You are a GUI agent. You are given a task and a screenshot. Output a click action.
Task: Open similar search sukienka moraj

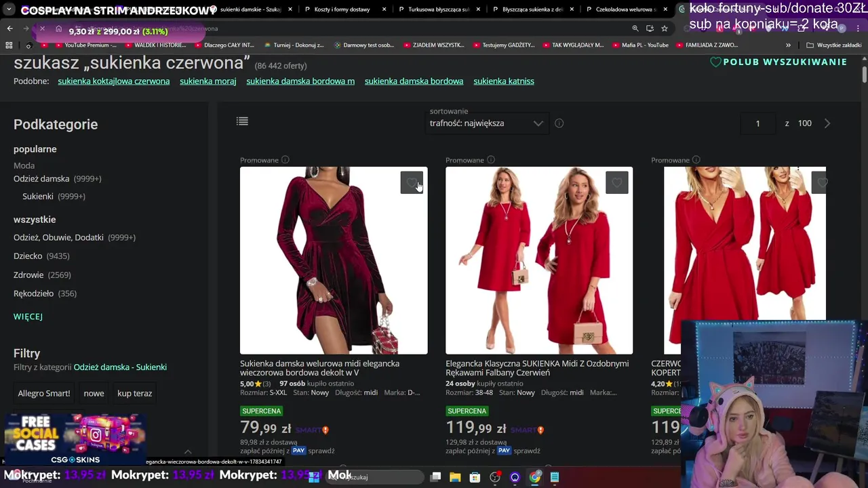(208, 81)
